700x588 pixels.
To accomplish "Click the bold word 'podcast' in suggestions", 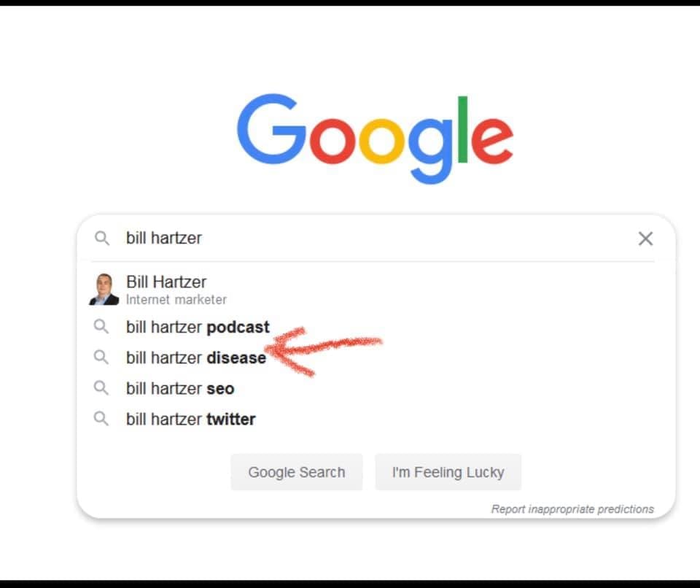I will coord(238,328).
